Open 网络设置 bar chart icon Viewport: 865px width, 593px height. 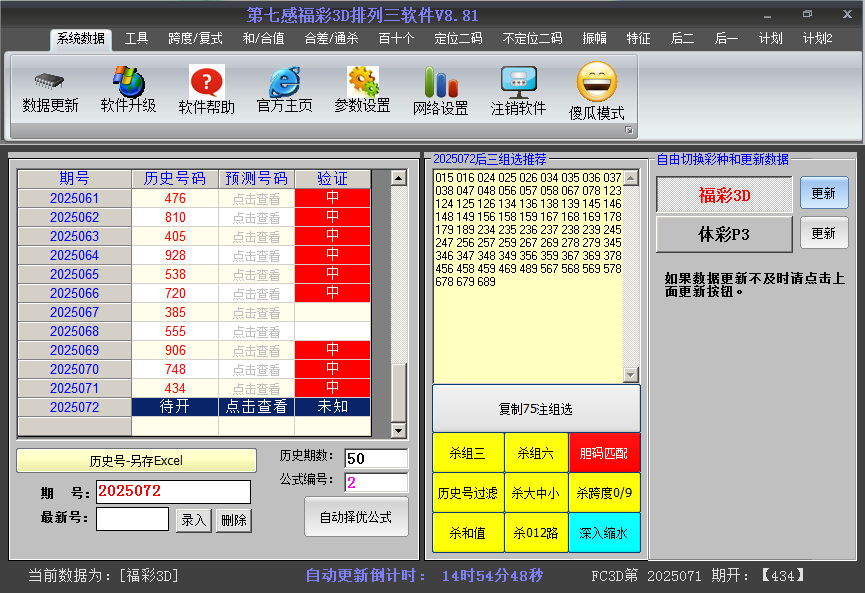[x=441, y=82]
